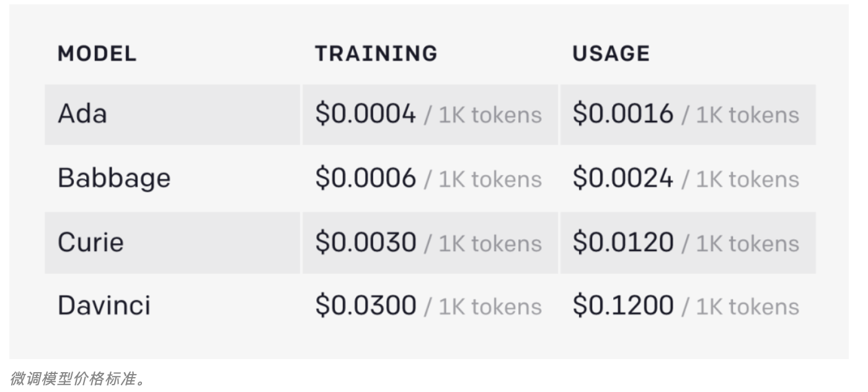Click the MODEL column header
The image size is (868, 392).
[97, 53]
